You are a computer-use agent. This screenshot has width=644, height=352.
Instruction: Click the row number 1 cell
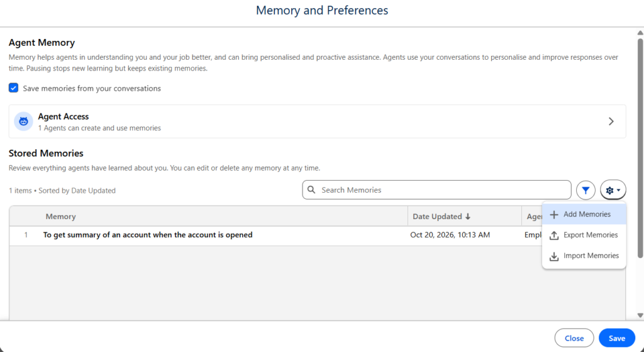point(26,235)
